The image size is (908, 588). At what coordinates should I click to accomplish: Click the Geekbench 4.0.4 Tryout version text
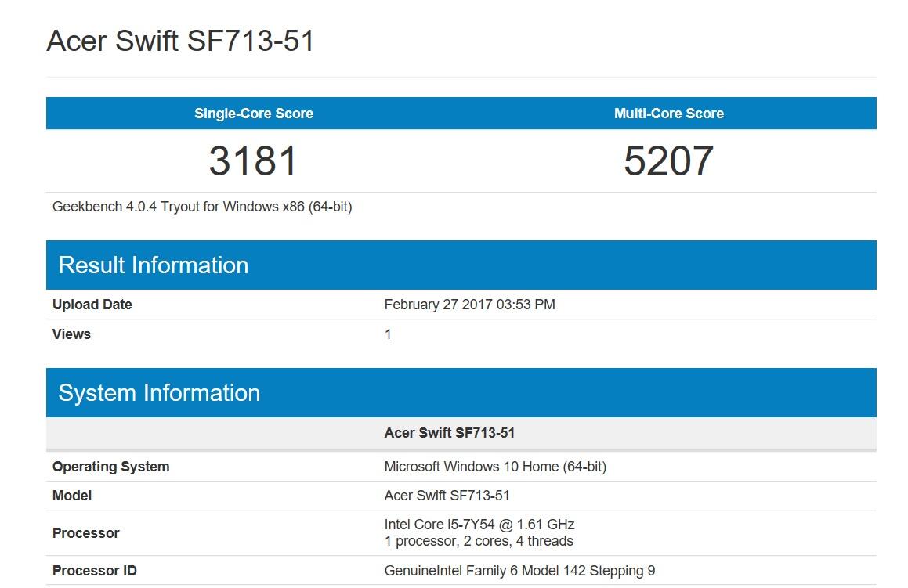click(202, 207)
